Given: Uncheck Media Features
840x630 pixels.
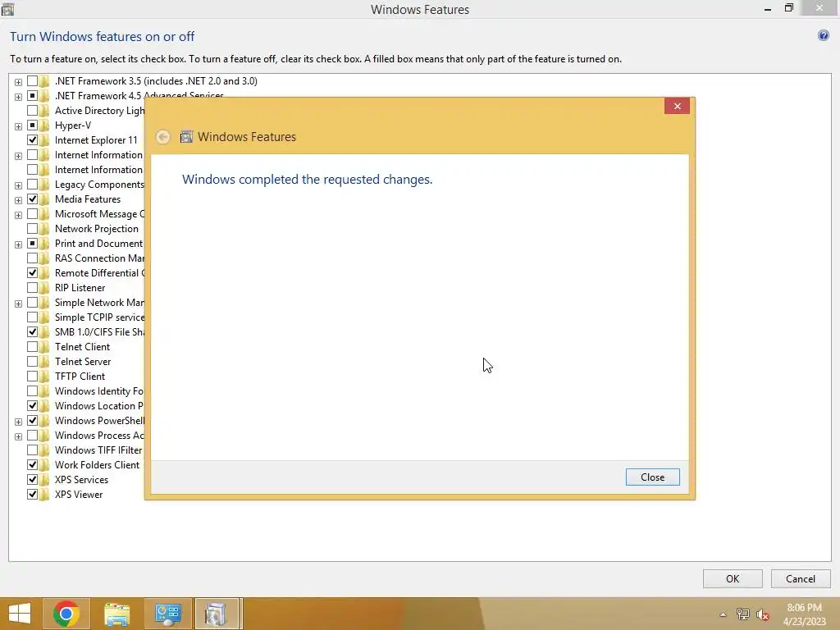Looking at the screenshot, I should tap(32, 199).
